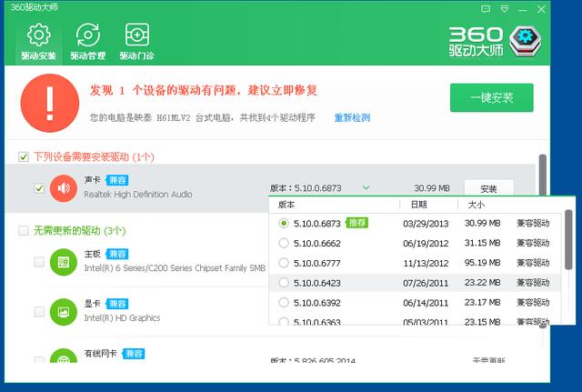Click the 兼容 tag next to 声卡
Viewport: 582px width, 392px height.
pyautogui.click(x=117, y=180)
